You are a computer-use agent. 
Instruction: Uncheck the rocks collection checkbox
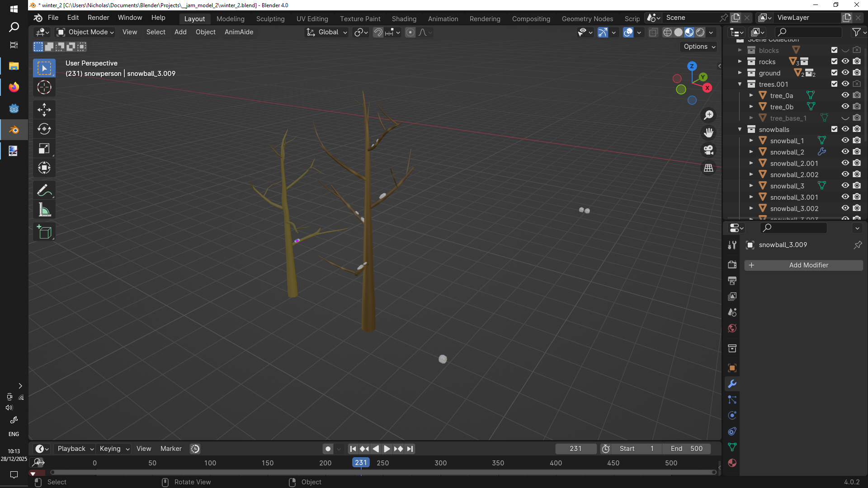tap(834, 61)
